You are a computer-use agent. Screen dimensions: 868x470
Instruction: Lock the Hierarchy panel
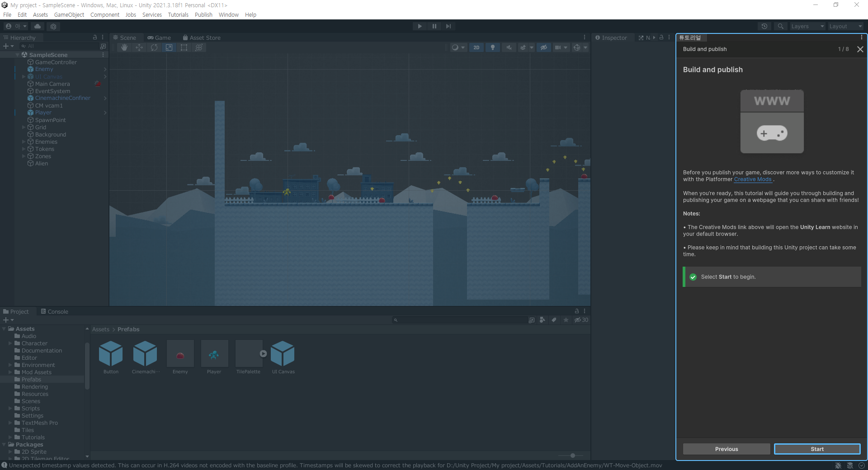click(95, 38)
